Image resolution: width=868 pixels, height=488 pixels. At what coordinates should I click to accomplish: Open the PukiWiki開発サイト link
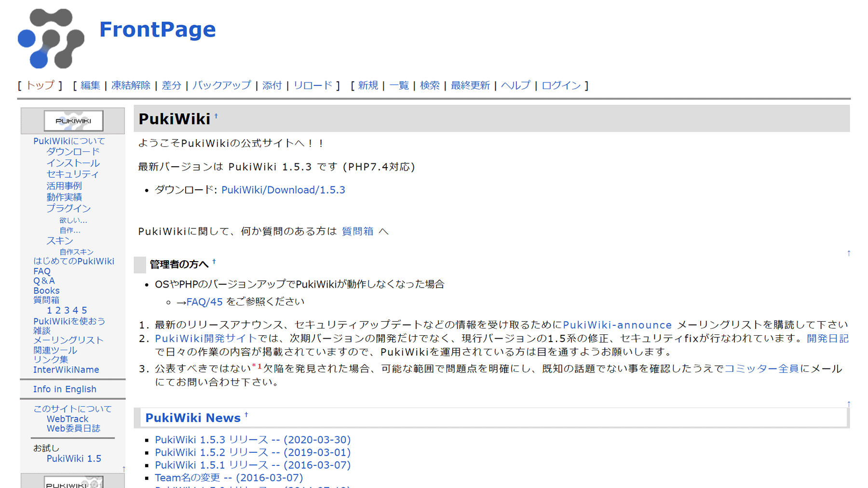[205, 339]
